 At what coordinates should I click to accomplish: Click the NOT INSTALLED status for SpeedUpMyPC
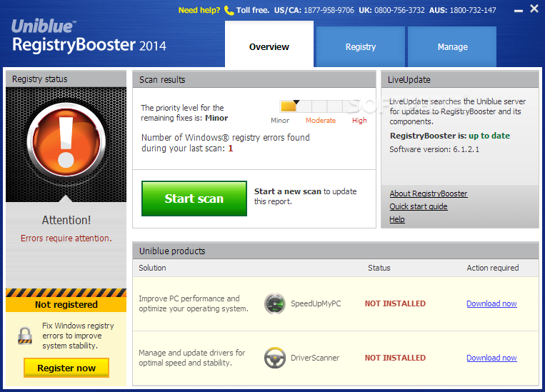click(x=395, y=303)
